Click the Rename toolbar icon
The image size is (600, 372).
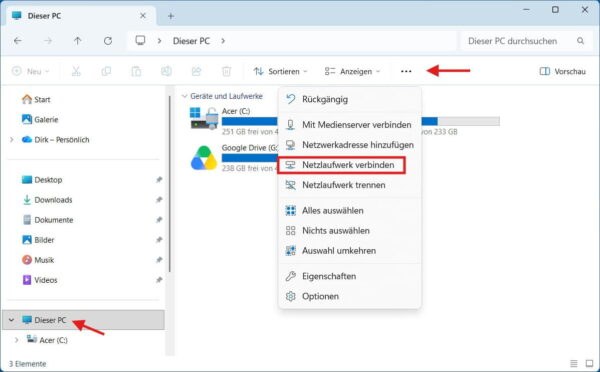166,71
